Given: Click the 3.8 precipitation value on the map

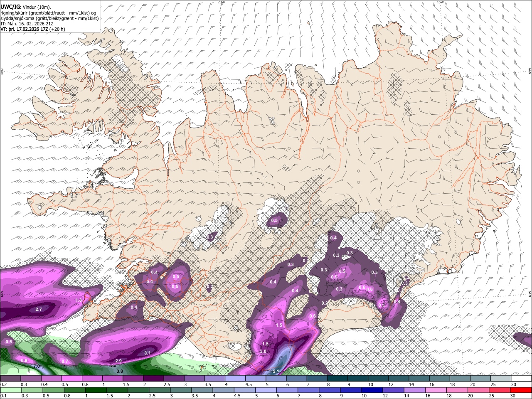Looking at the screenshot, I should (120, 371).
